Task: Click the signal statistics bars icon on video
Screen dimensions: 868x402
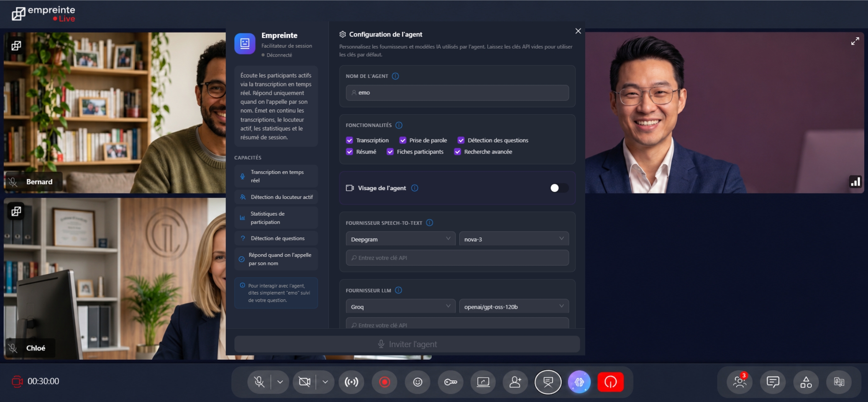Action: [x=855, y=182]
